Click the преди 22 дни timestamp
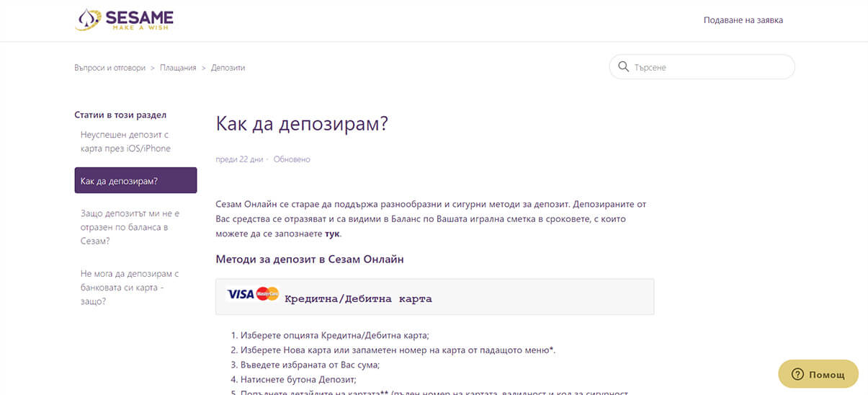Image resolution: width=868 pixels, height=395 pixels. pos(240,159)
